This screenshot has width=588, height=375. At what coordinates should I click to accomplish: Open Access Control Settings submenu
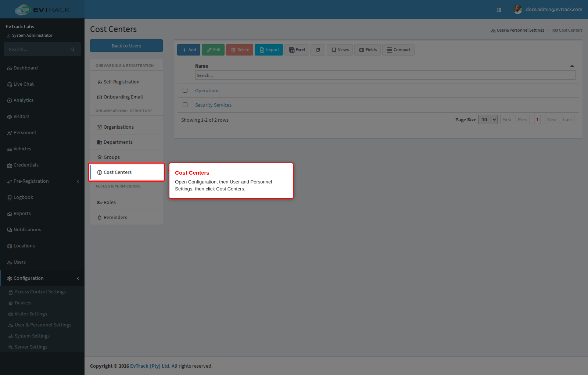pos(42,292)
